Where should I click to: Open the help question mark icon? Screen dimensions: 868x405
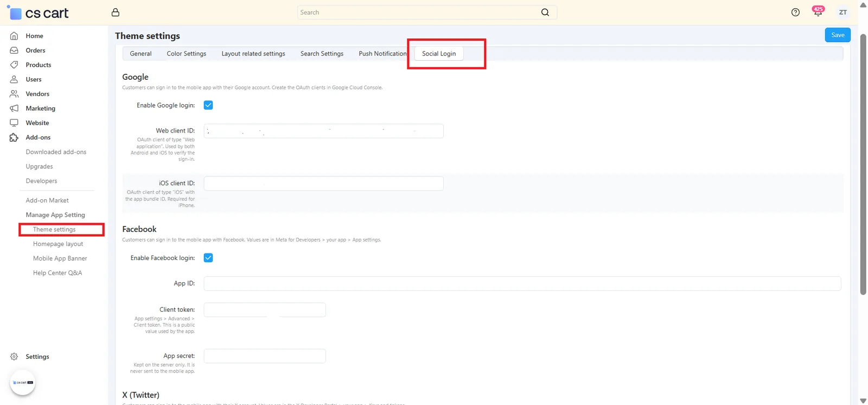(x=795, y=12)
